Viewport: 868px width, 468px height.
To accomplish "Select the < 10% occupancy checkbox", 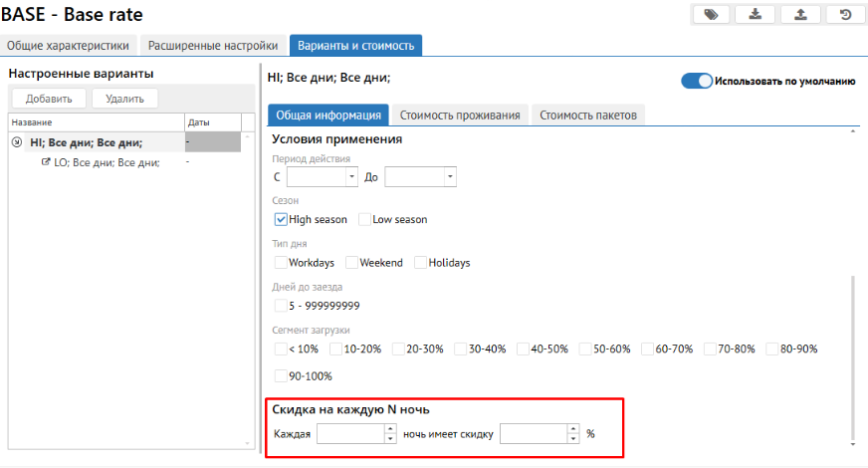I will pyautogui.click(x=281, y=349).
